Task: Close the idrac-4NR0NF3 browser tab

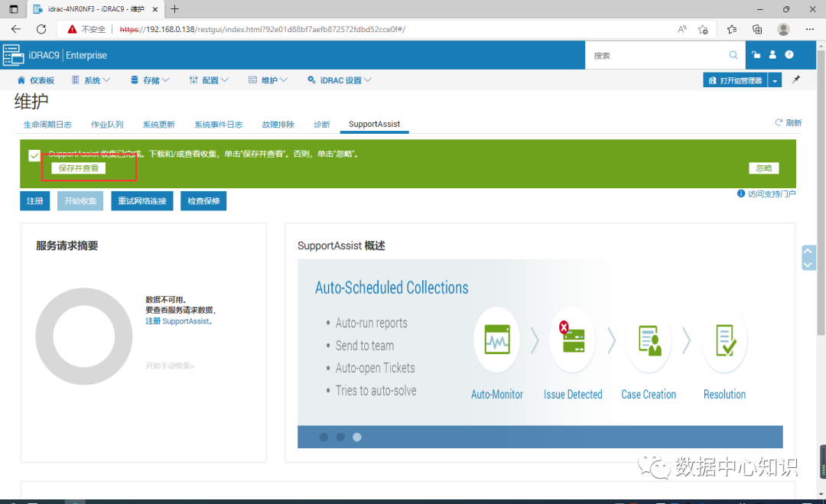Action: point(154,9)
